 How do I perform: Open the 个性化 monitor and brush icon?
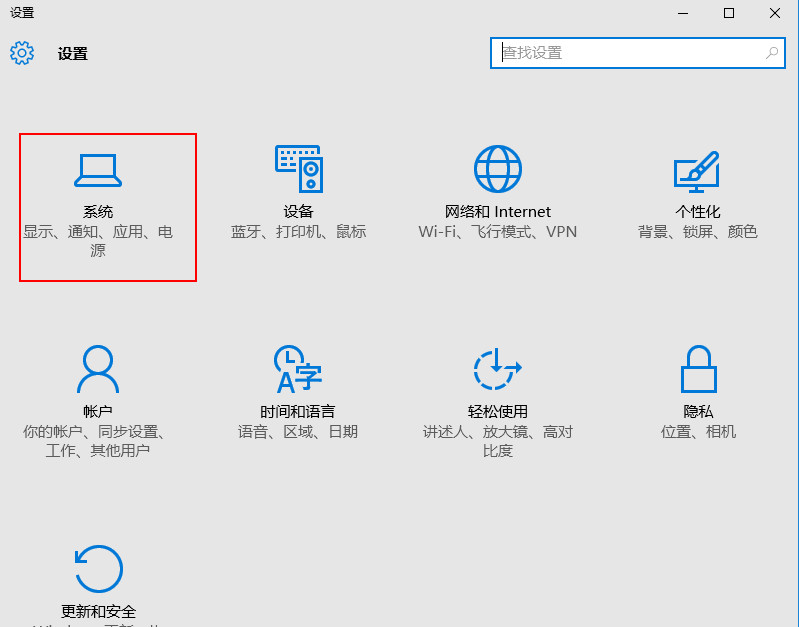697,170
